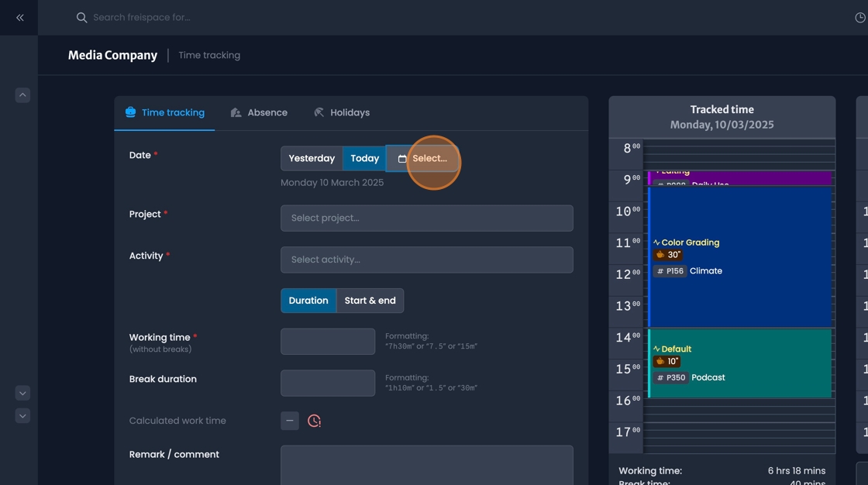
Task: Click the calendar icon inside the Select date button
Action: coord(402,158)
